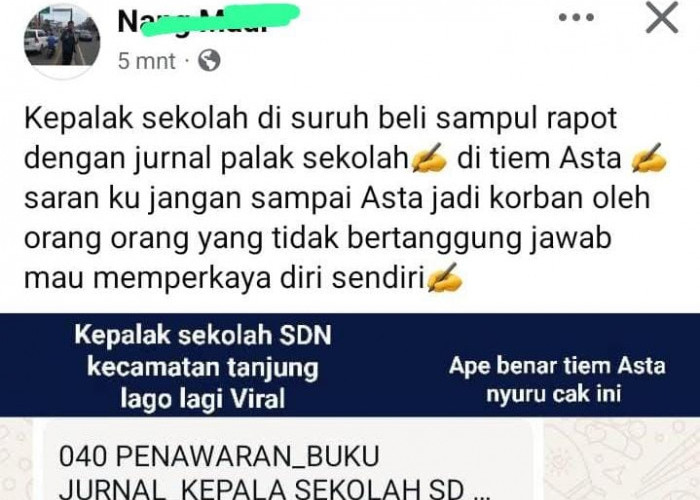This screenshot has width=700, height=500.
Task: Click 'lago lagi Viral' text in banner
Action: click(x=203, y=399)
